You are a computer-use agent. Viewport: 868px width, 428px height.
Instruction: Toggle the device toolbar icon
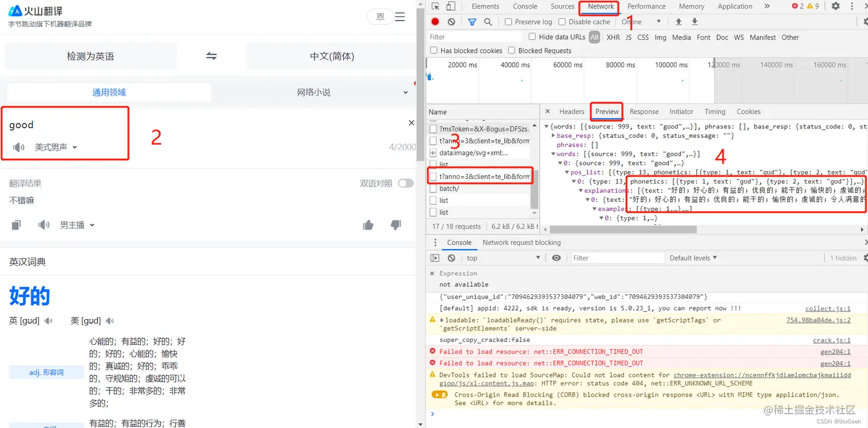[x=451, y=6]
